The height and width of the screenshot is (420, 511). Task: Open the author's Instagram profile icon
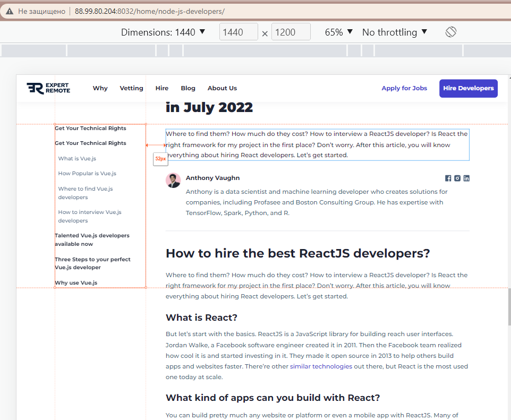point(457,178)
